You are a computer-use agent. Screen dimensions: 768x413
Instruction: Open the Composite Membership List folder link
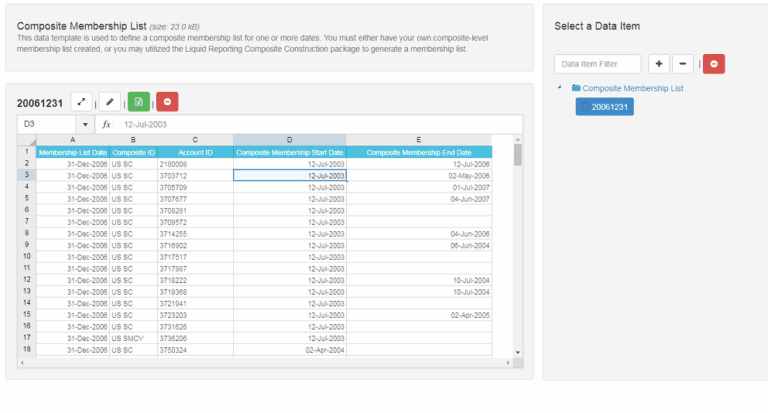point(632,88)
